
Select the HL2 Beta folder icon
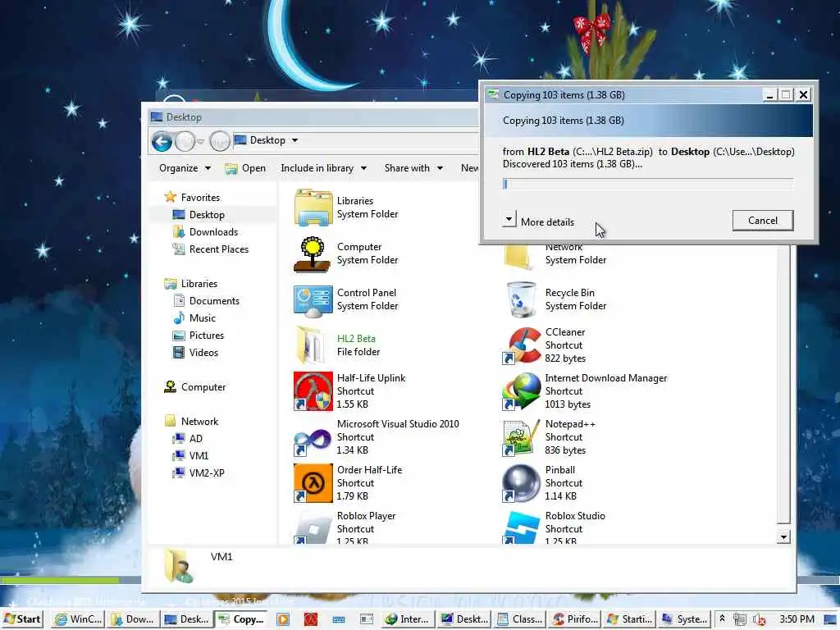click(311, 345)
